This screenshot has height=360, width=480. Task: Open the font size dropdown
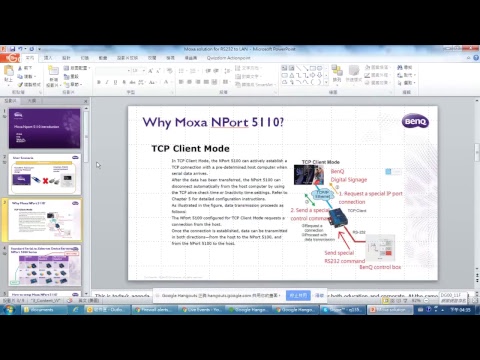(144, 71)
